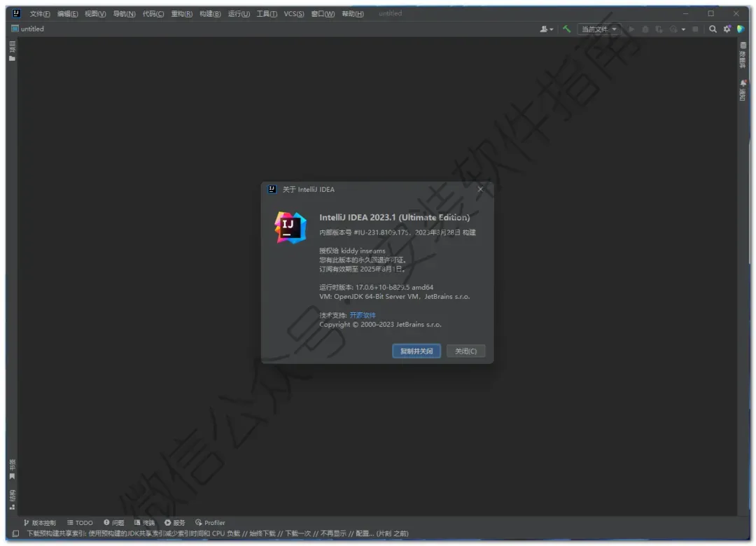Toggle tool window bars via status corner icon

click(x=15, y=533)
